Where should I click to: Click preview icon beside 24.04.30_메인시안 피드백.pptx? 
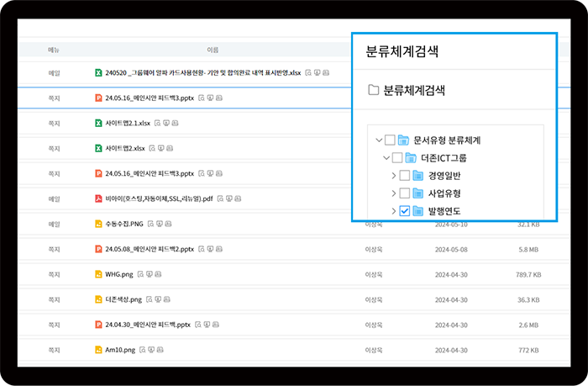pyautogui.click(x=198, y=325)
